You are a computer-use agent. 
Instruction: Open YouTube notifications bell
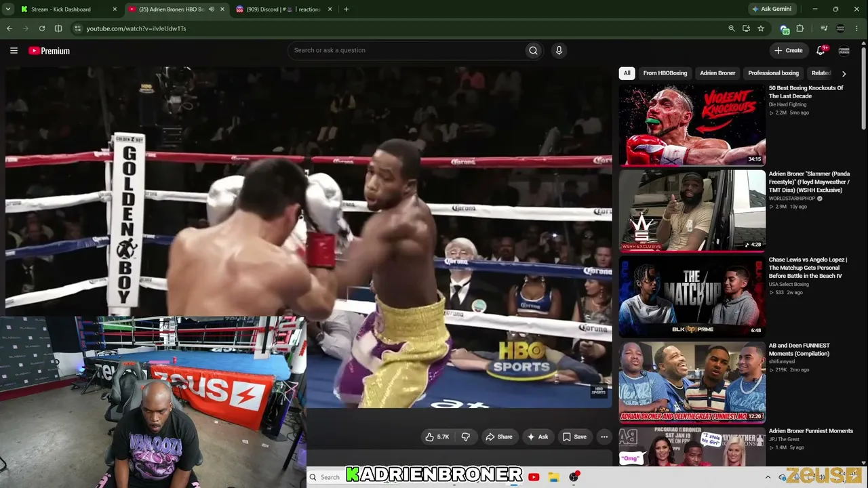pyautogui.click(x=821, y=50)
